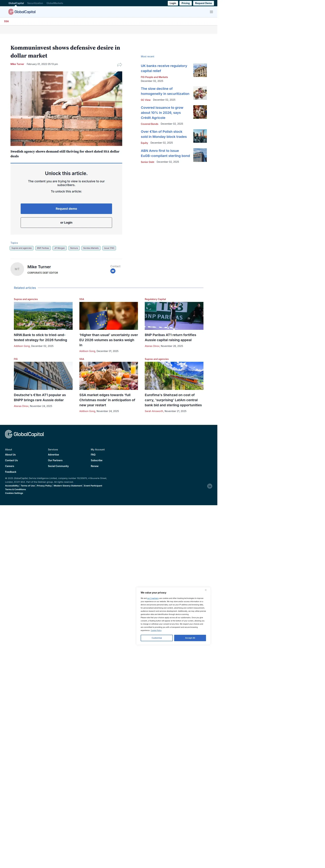Click the share arrow icon

click(x=119, y=65)
